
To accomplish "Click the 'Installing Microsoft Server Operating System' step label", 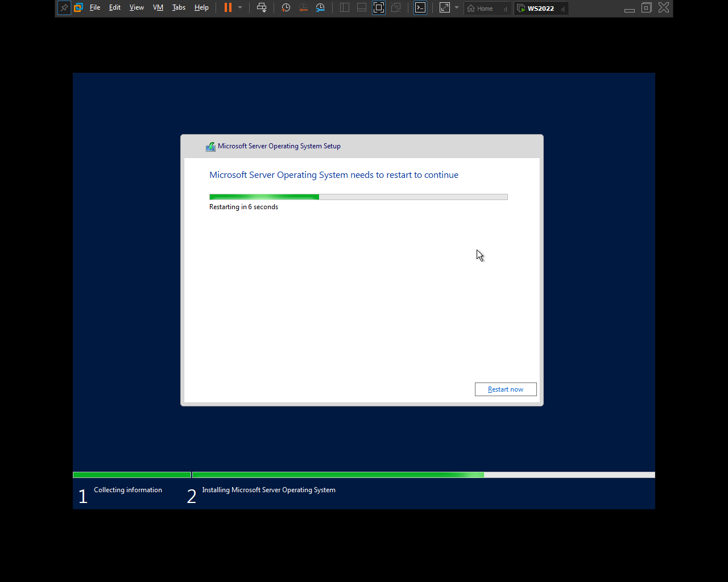I will click(268, 490).
